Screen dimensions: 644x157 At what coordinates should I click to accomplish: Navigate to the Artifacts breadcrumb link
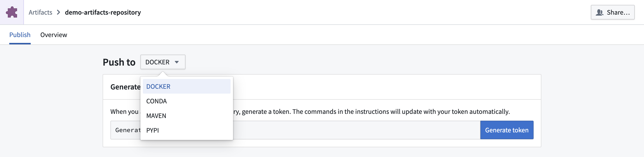[x=40, y=12]
